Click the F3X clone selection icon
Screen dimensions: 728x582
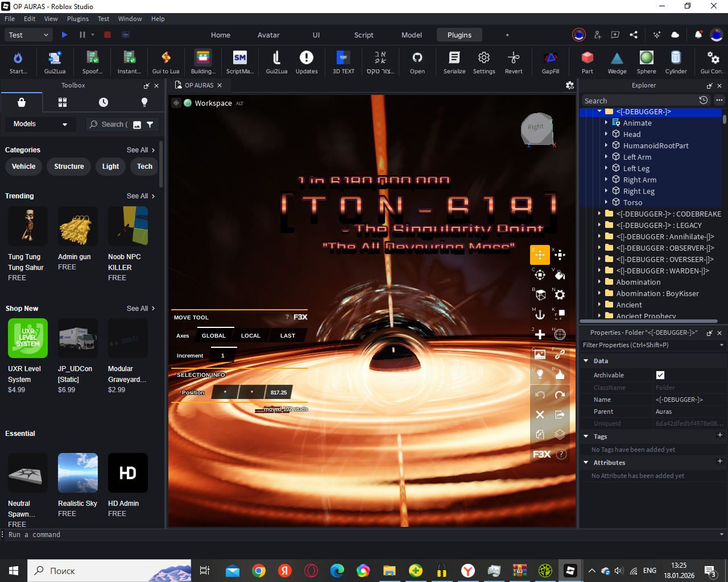[540, 434]
